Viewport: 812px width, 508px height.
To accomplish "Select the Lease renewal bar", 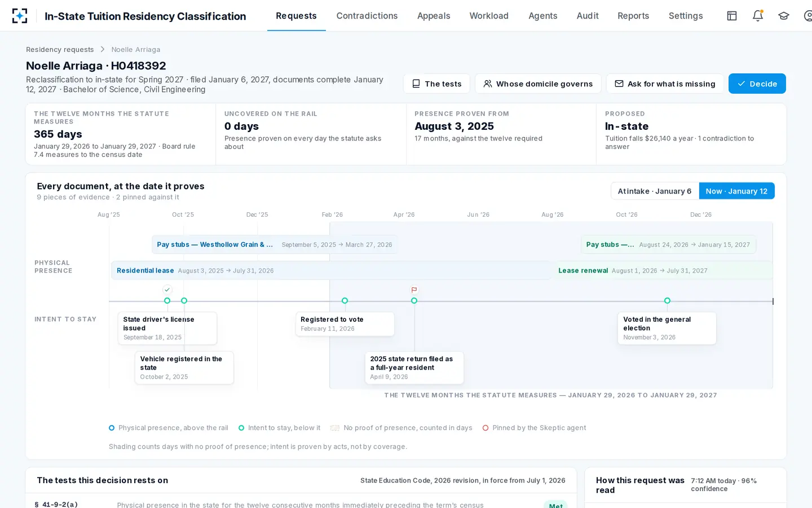I will 663,270.
